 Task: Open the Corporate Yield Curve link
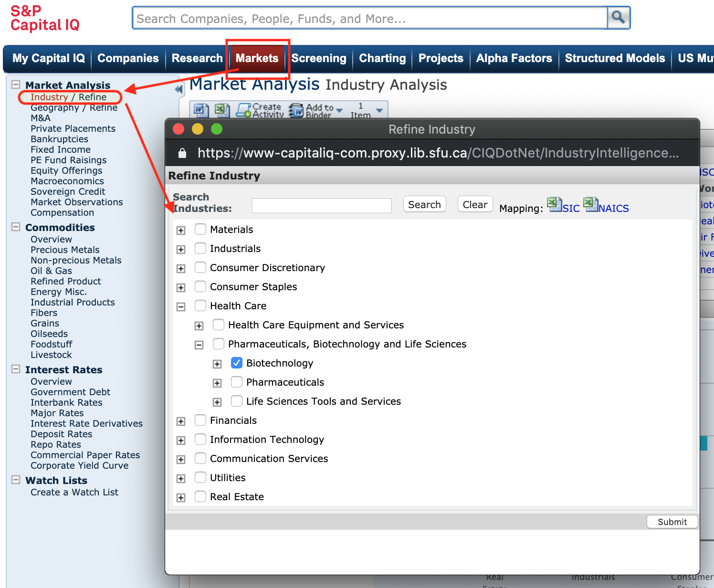click(80, 465)
